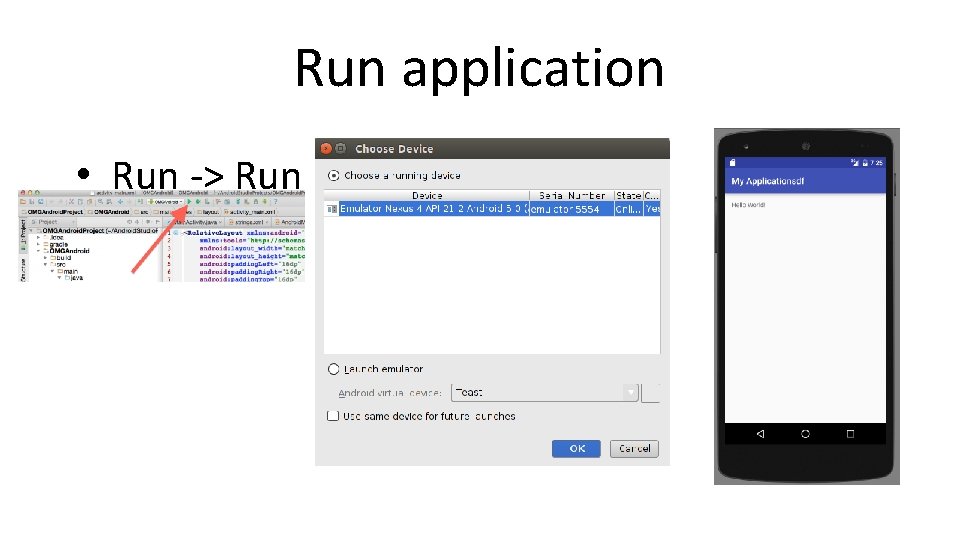
Task: Click the Serial Number column header
Action: tap(572, 196)
